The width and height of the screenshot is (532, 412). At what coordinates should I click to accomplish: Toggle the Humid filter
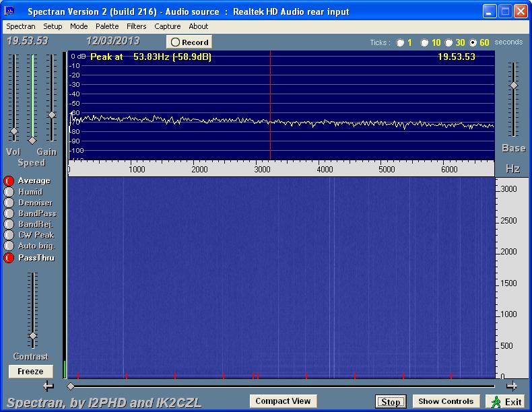[9, 192]
